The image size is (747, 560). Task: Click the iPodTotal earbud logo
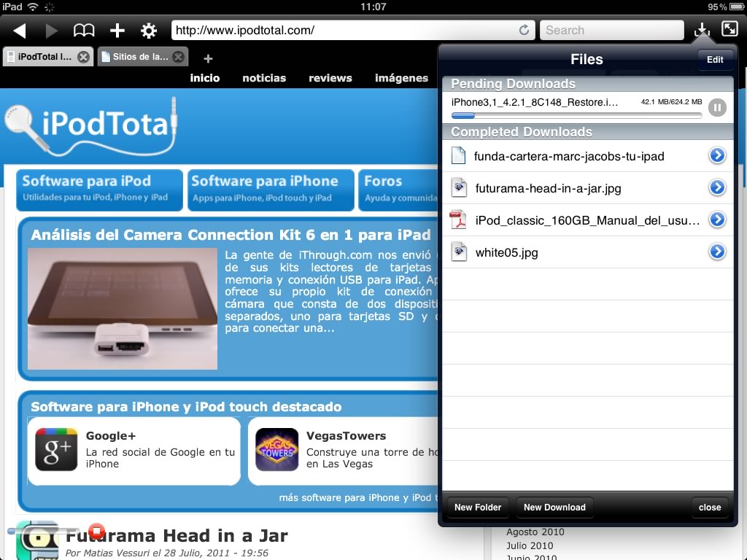(x=90, y=126)
